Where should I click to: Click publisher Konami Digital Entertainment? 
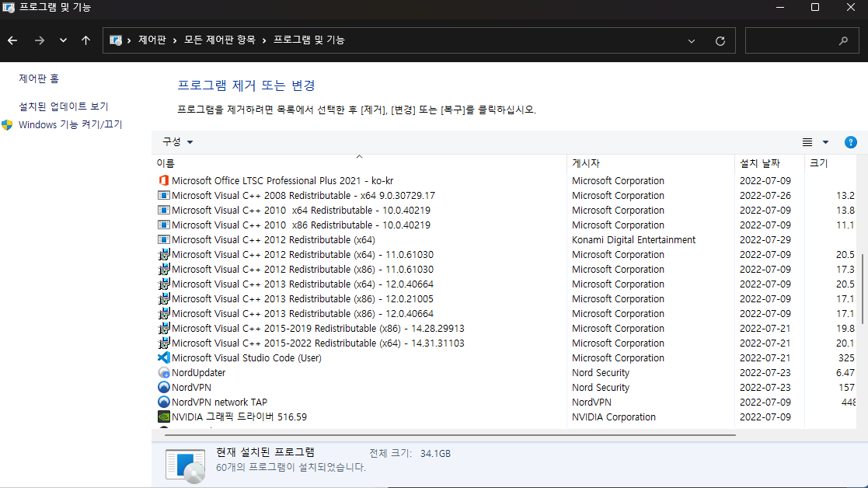[633, 239]
